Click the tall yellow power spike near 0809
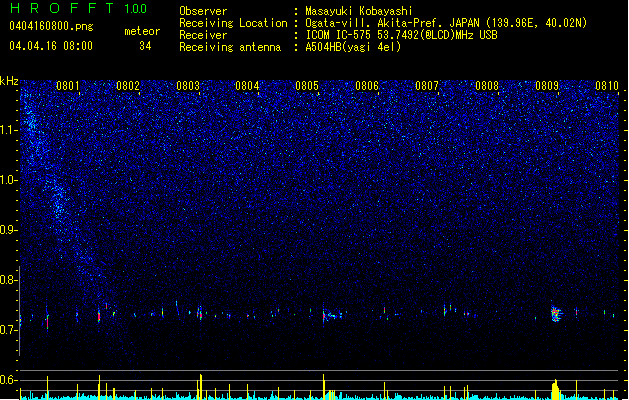The height and width of the screenshot is (400, 629). [555, 389]
